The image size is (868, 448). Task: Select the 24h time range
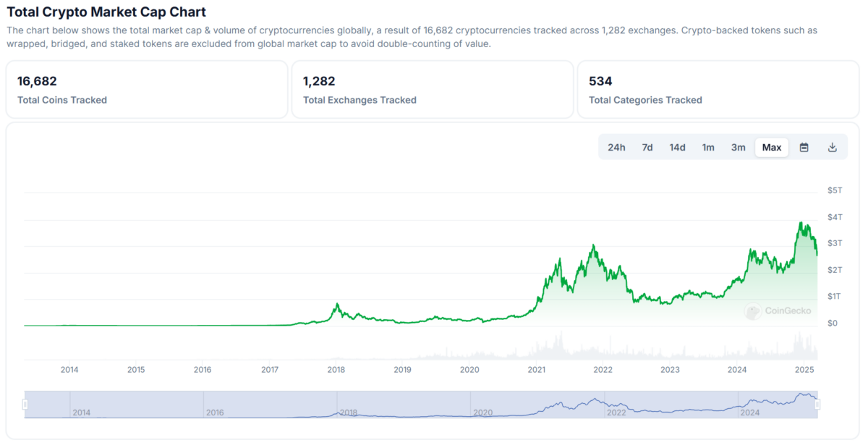coord(616,148)
